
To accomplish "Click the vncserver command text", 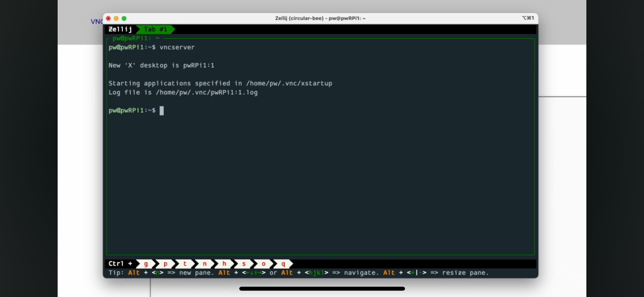I will point(177,47).
